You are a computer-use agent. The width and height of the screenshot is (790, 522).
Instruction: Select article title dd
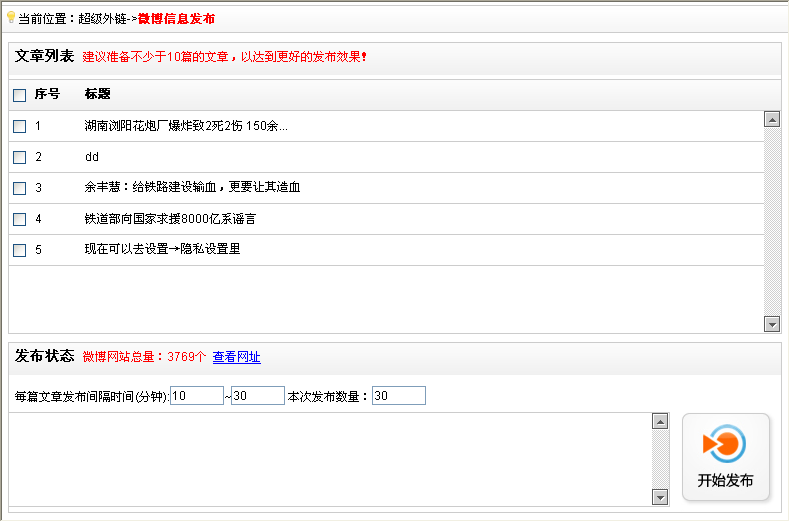[92, 157]
